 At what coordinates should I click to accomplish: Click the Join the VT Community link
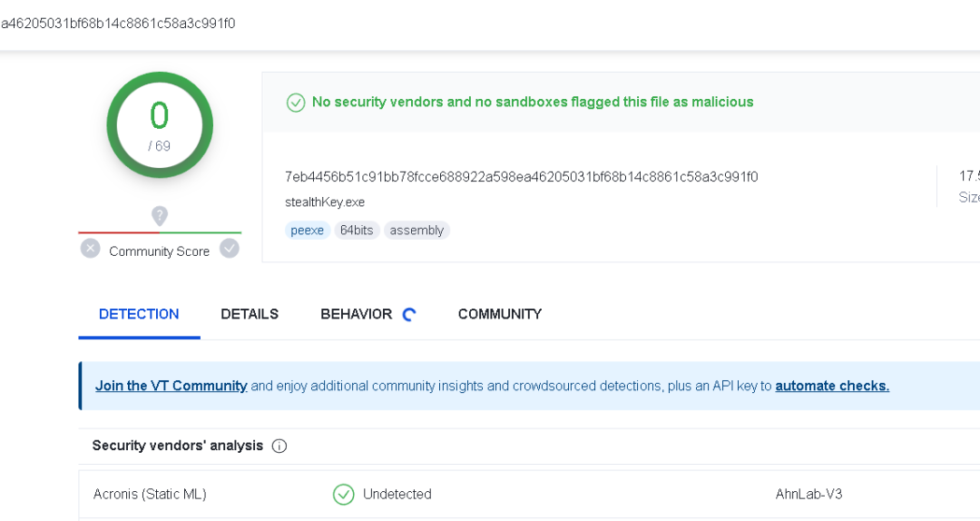pyautogui.click(x=171, y=386)
